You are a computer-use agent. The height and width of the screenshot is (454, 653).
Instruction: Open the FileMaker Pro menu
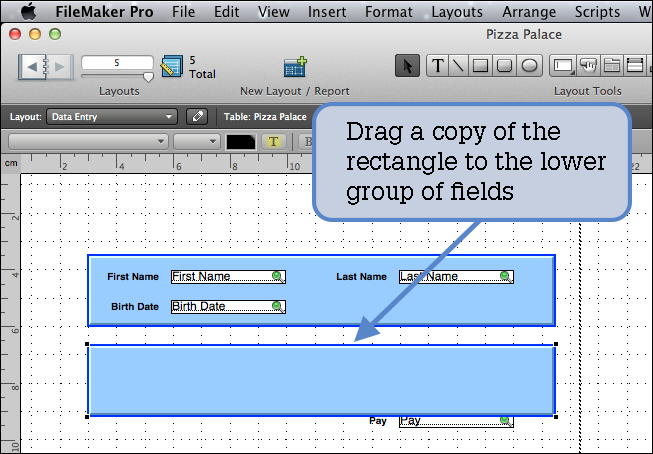[x=104, y=12]
